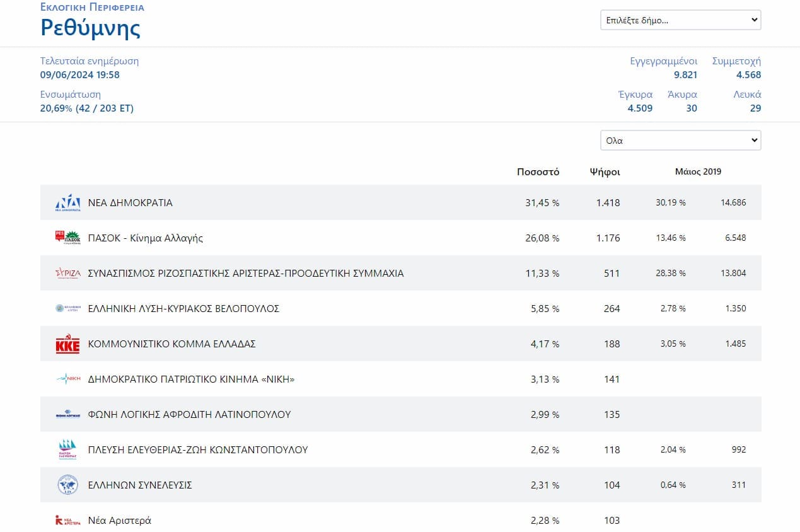This screenshot has height=532, width=800.
Task: Click the KKE red logo
Action: click(67, 344)
